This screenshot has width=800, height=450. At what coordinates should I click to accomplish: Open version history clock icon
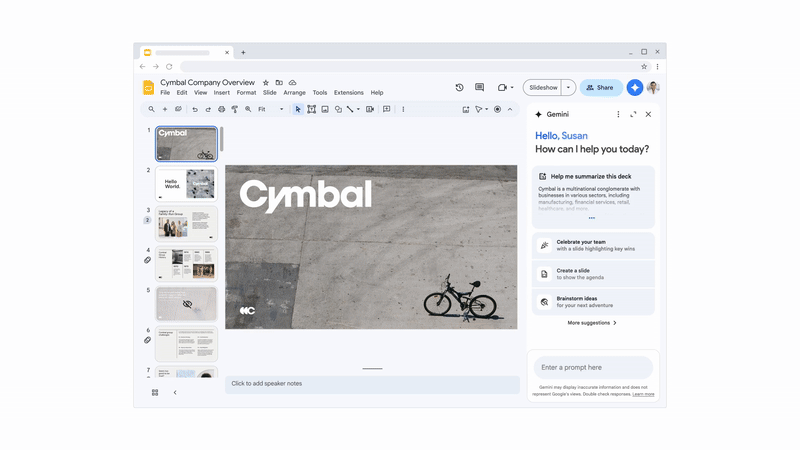(459, 88)
